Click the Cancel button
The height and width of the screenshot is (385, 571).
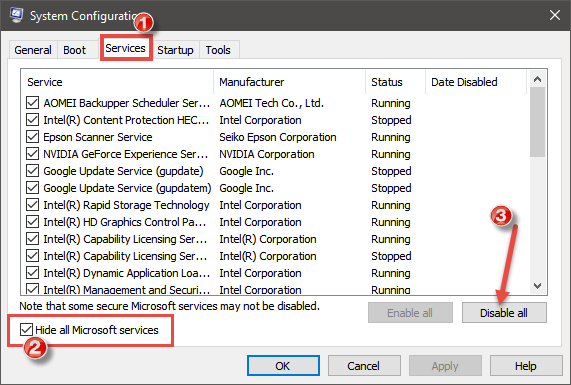tap(364, 366)
